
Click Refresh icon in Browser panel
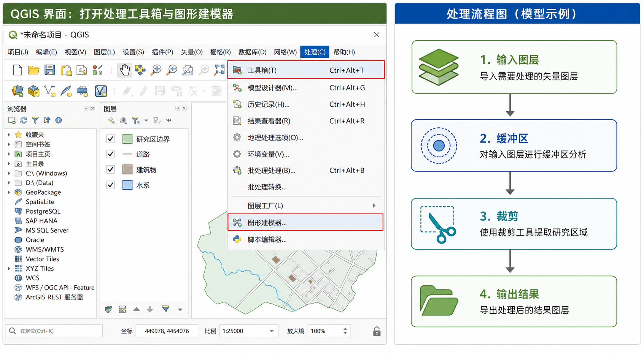[24, 120]
